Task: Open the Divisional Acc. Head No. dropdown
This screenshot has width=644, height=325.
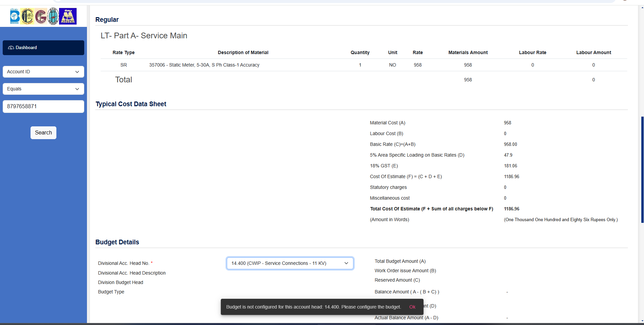Action: pyautogui.click(x=290, y=263)
